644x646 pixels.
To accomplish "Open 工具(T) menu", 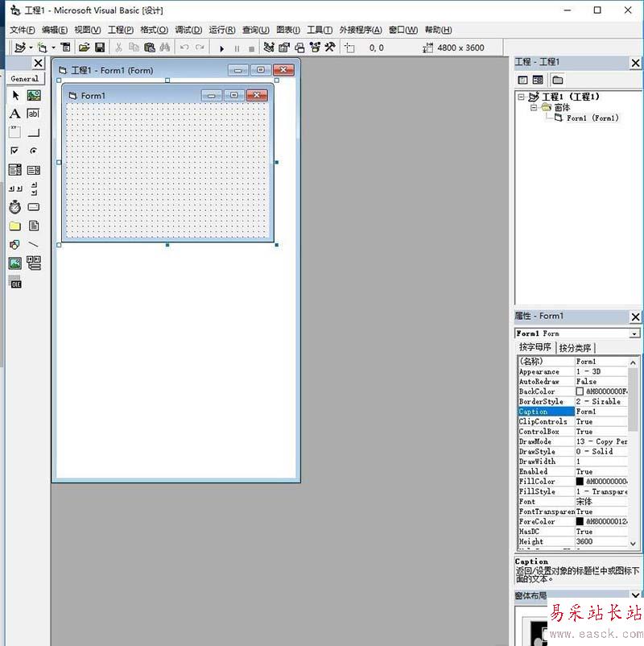I will (x=320, y=30).
